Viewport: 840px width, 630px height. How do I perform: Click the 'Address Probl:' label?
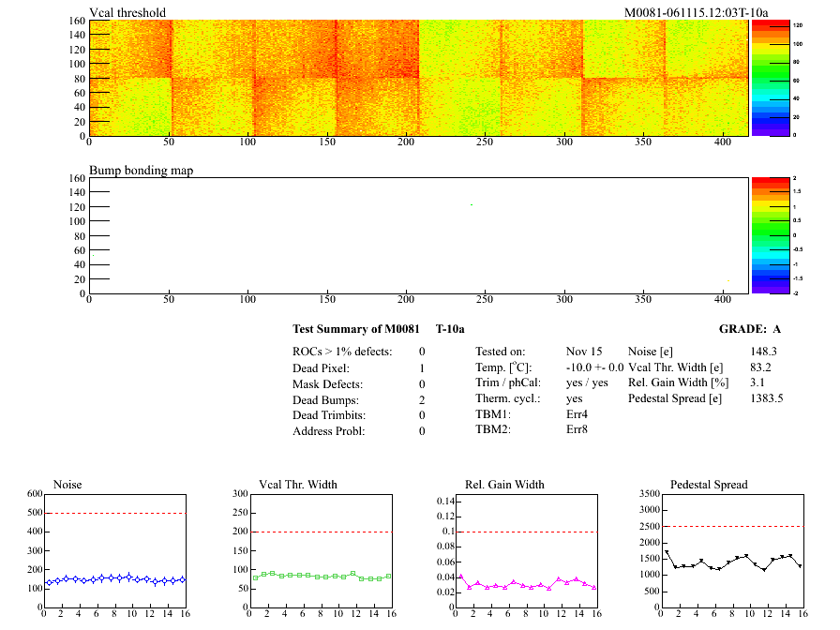328,431
